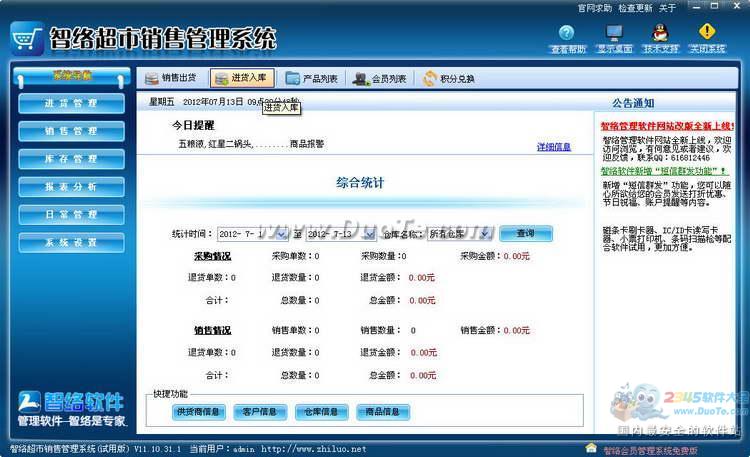Open the 系统设置 sidebar menu
The image size is (750, 457).
pos(71,243)
